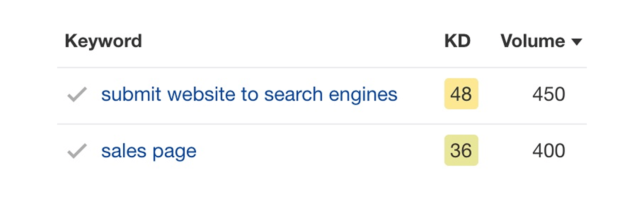Click the divider line between the two keyword rows
This screenshot has width=644, height=198.
[x=322, y=124]
